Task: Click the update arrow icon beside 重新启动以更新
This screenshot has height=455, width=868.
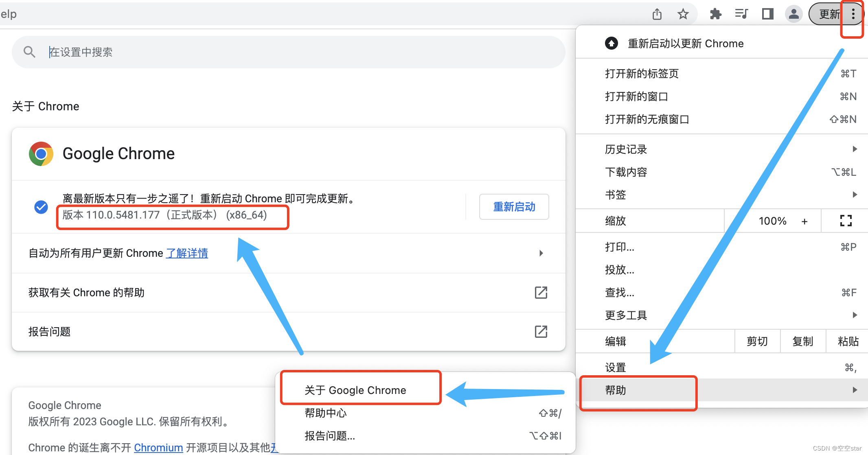Action: coord(611,44)
